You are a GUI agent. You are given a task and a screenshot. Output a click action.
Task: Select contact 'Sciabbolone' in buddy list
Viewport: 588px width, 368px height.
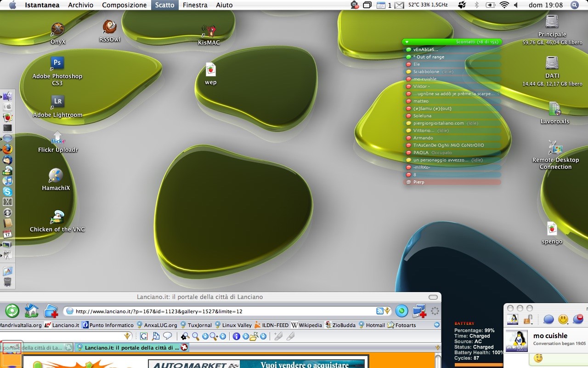coord(452,72)
